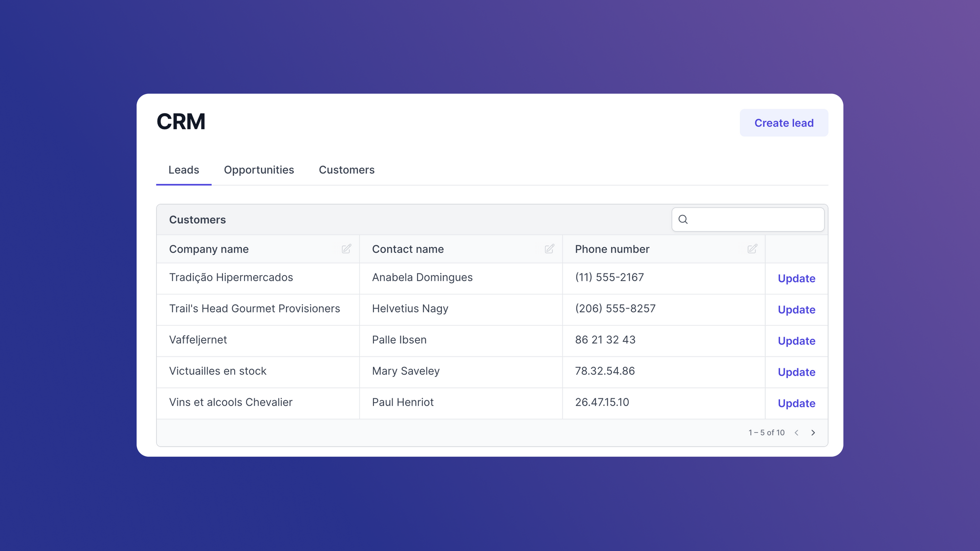980x551 pixels.
Task: Click phone number 26.47.15.10
Action: tap(602, 402)
